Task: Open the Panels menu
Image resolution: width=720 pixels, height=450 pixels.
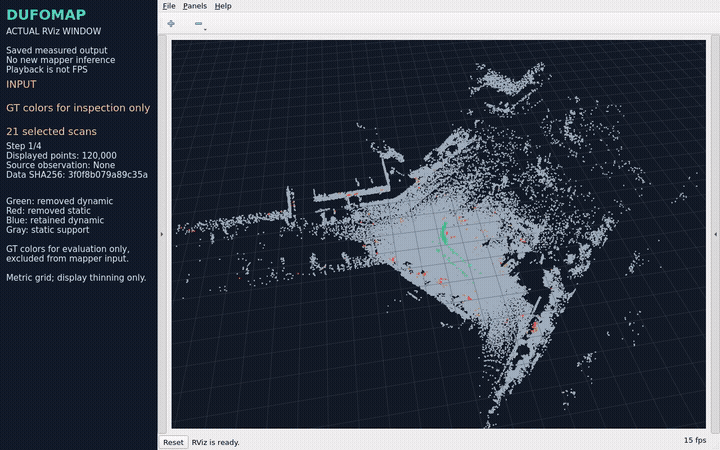Action: (195, 6)
